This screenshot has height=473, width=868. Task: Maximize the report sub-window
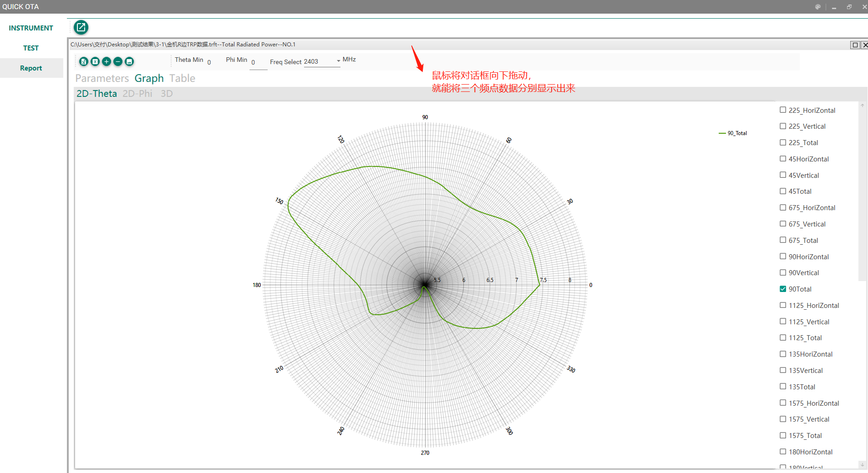(855, 45)
